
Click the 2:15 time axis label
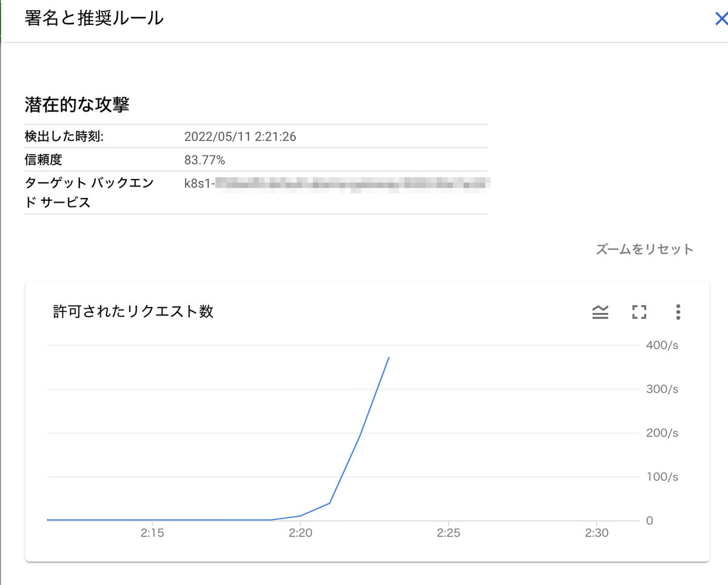click(152, 533)
